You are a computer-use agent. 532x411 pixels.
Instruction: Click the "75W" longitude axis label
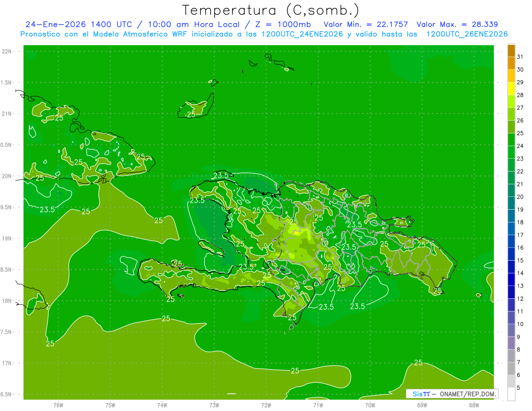pyautogui.click(x=110, y=405)
